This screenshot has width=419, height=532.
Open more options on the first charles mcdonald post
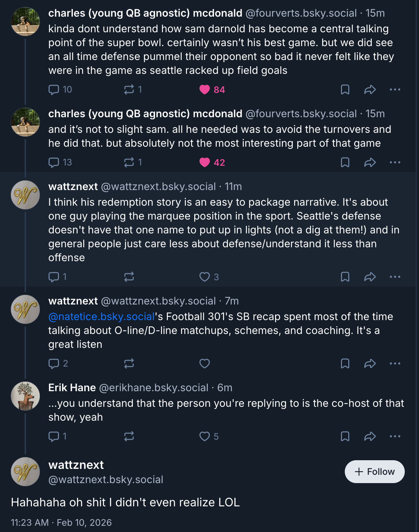click(x=395, y=90)
